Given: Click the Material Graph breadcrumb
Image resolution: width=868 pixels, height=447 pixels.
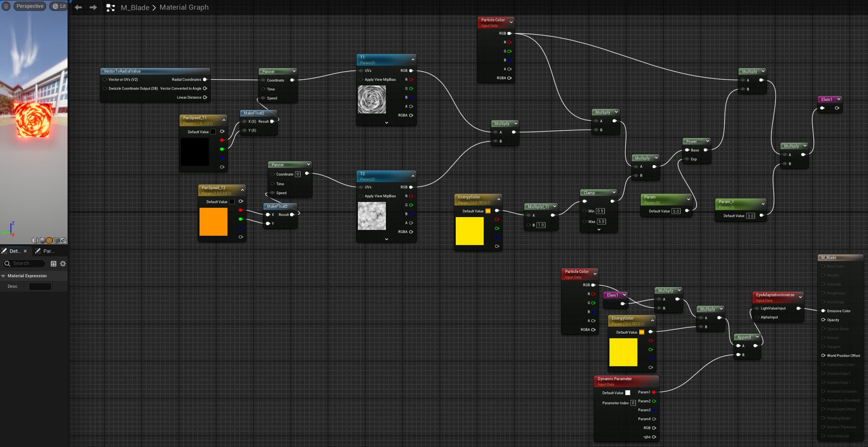Looking at the screenshot, I should [184, 8].
